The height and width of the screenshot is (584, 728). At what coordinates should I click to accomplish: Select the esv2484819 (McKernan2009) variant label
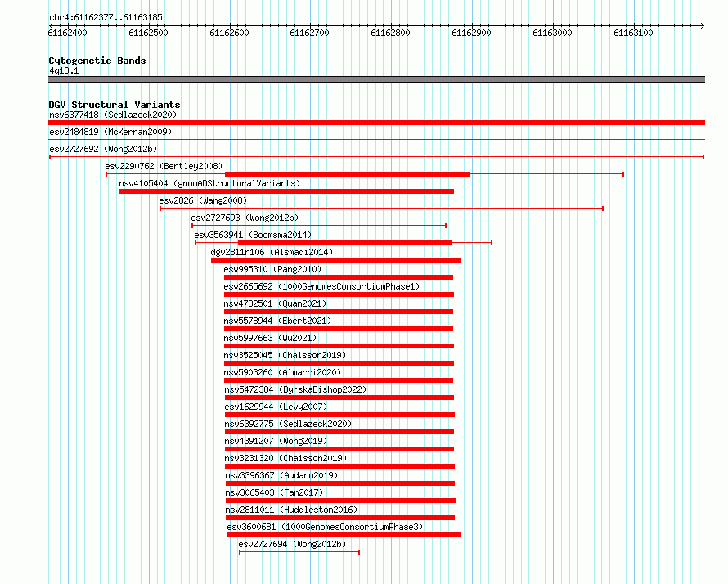[110, 132]
